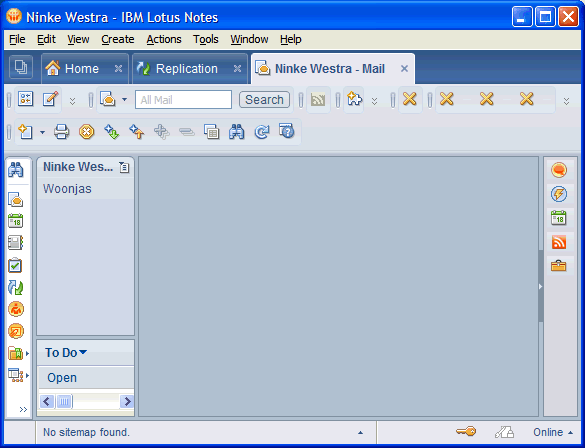Click the horizontal scrollbar thumb in To Do pane
This screenshot has width=585, height=448.
[x=64, y=402]
